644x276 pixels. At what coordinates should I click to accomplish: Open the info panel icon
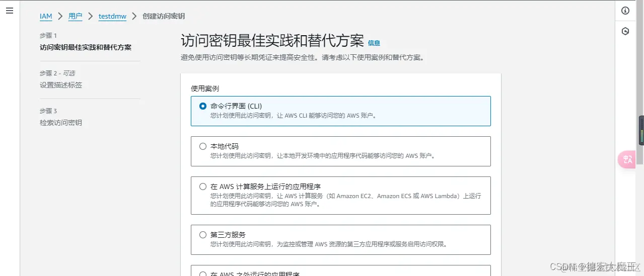[625, 11]
